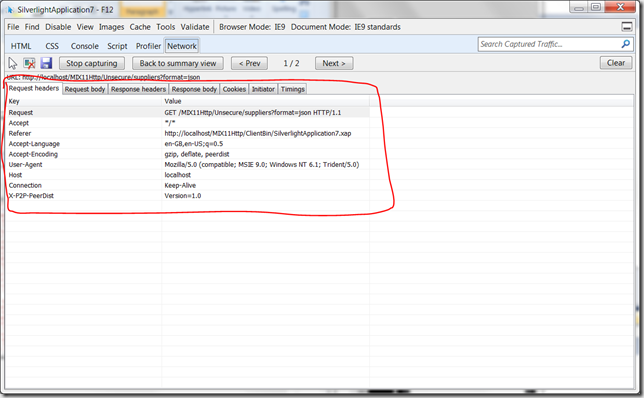Select the Request row
The height and width of the screenshot is (398, 644).
coord(188,113)
